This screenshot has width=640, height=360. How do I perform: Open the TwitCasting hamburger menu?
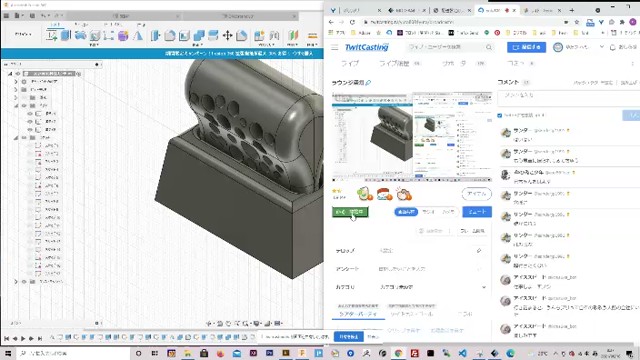click(x=335, y=47)
